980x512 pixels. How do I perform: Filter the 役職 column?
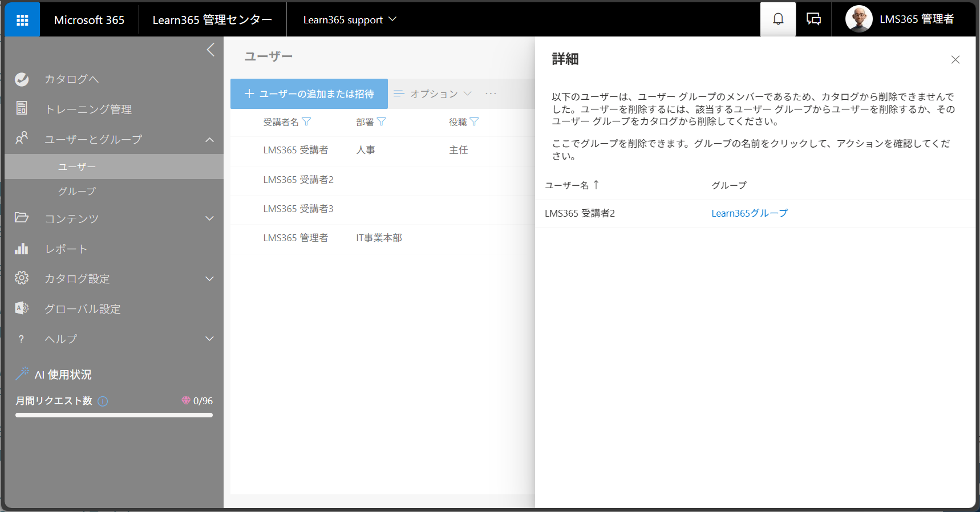[x=474, y=121]
